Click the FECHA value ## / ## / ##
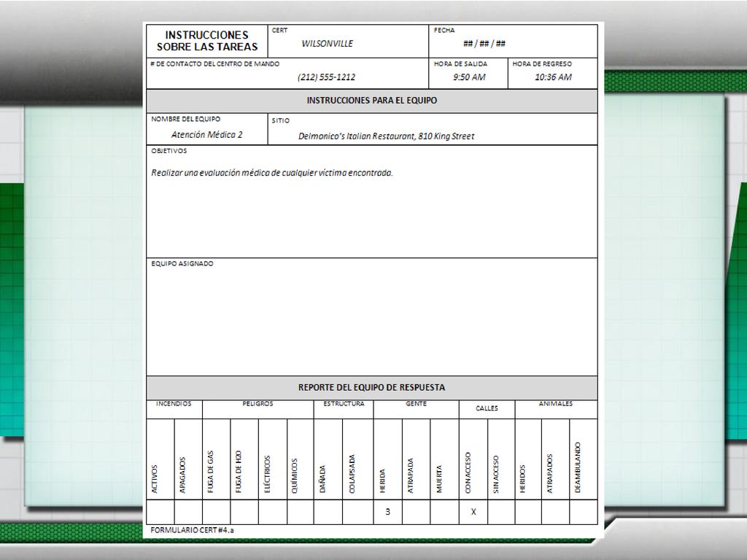 pos(484,43)
